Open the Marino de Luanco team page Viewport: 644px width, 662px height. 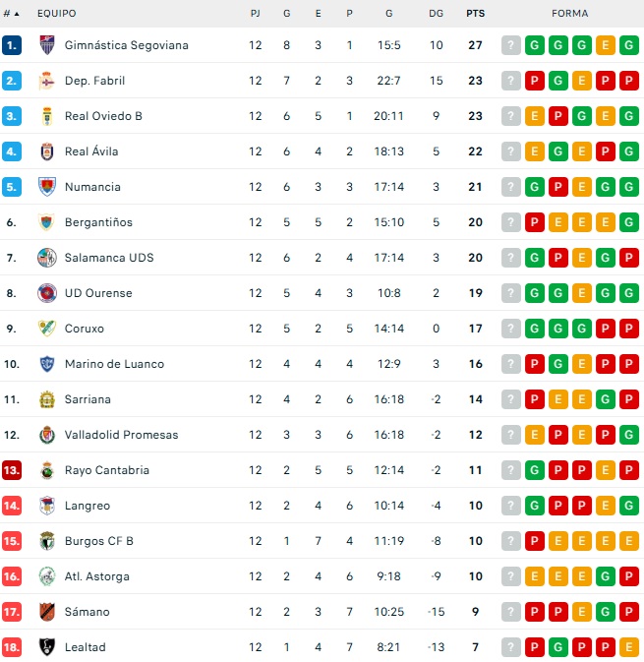(114, 364)
